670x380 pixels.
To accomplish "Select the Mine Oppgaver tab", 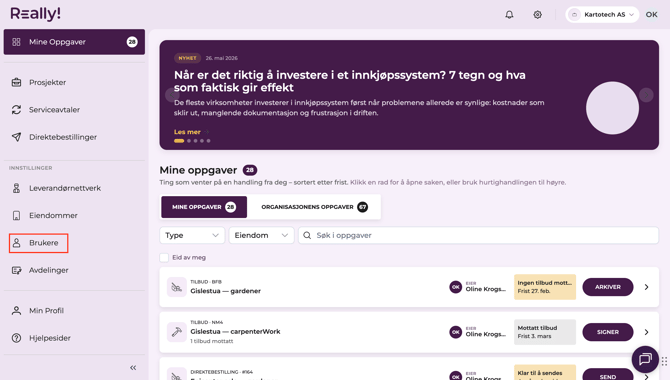I will [204, 207].
